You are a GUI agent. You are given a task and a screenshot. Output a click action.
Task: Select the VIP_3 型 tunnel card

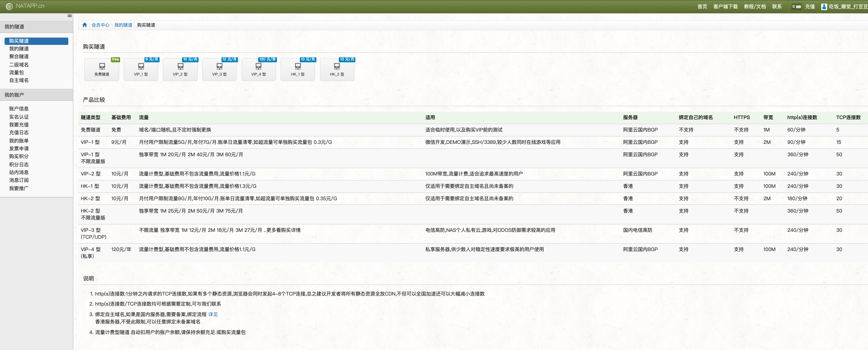click(219, 69)
